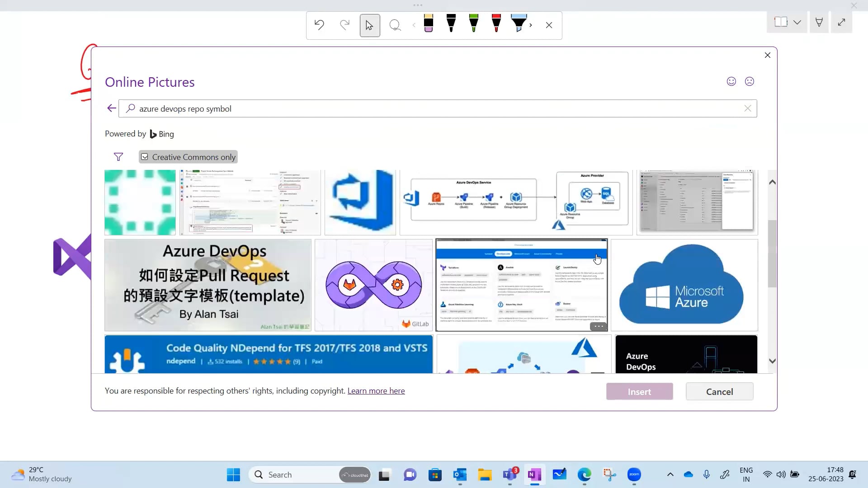Click the Insert button
The image size is (868, 488).
639,392
